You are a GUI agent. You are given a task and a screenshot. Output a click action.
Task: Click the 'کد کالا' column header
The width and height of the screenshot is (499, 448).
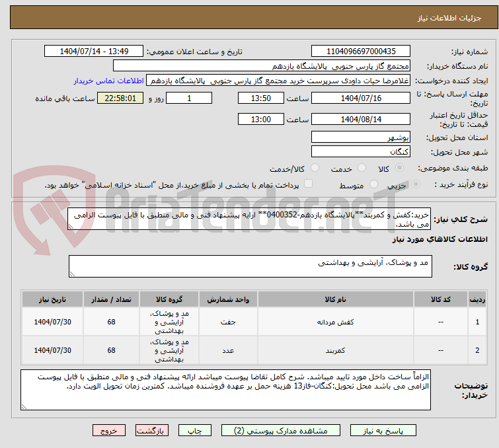(x=440, y=299)
